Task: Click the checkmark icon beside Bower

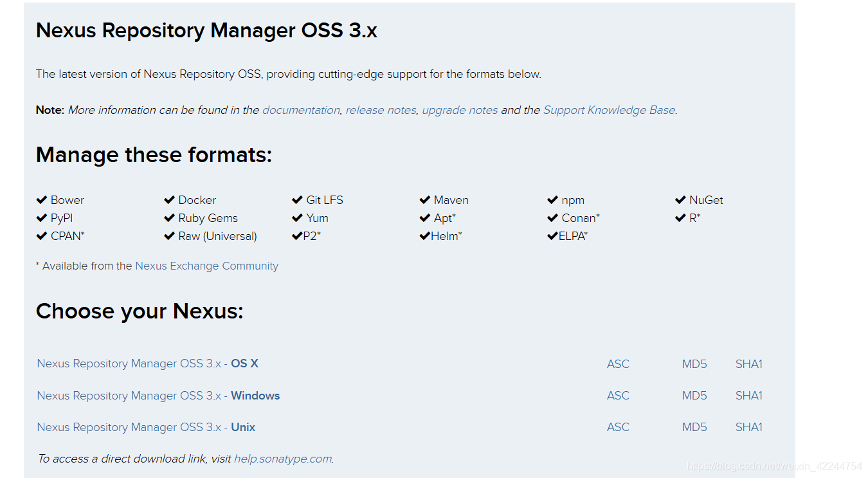Action: 42,200
